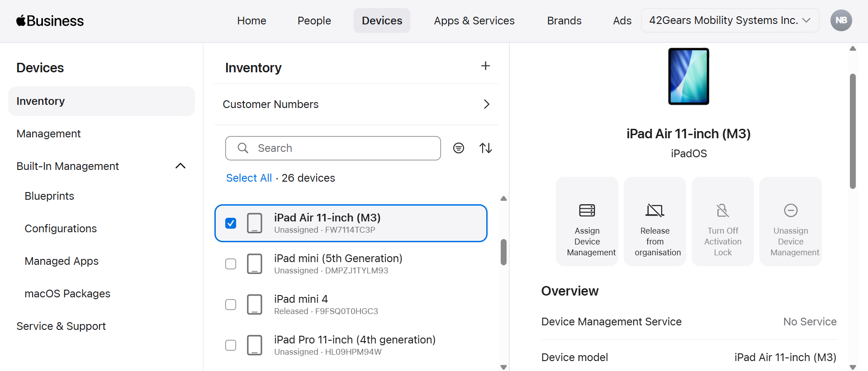Viewport: 868px width, 371px height.
Task: Tick the iPad mini 4 checkbox
Action: pos(231,305)
